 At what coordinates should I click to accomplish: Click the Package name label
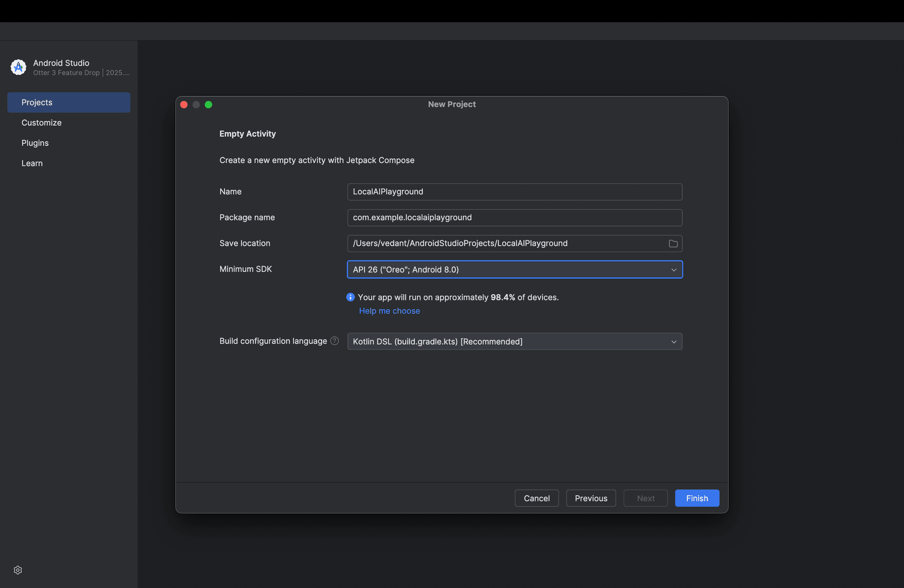pos(247,217)
